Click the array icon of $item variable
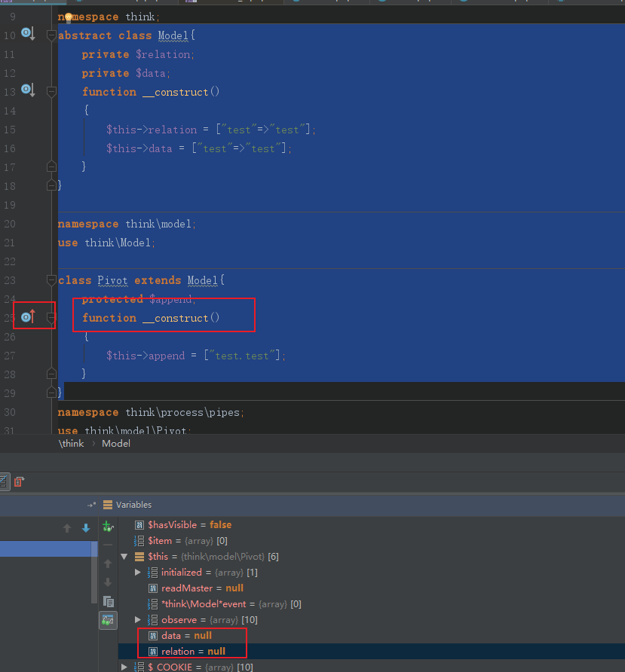The width and height of the screenshot is (625, 672). coord(139,541)
